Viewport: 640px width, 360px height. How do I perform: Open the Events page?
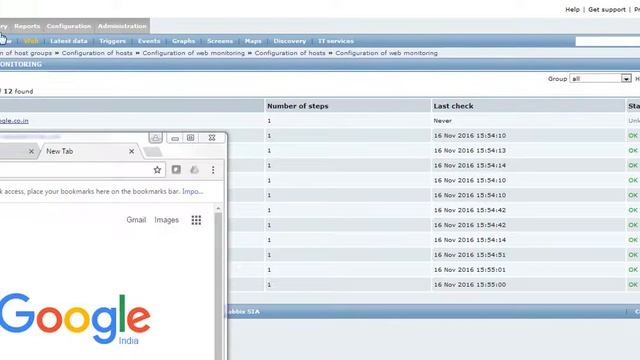click(149, 41)
